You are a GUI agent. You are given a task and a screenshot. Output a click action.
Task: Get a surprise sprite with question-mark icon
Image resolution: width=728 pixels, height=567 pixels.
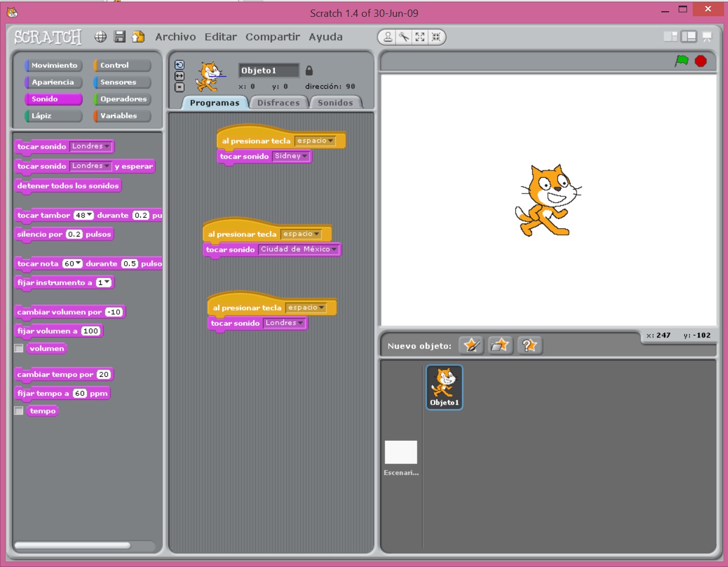pyautogui.click(x=529, y=345)
